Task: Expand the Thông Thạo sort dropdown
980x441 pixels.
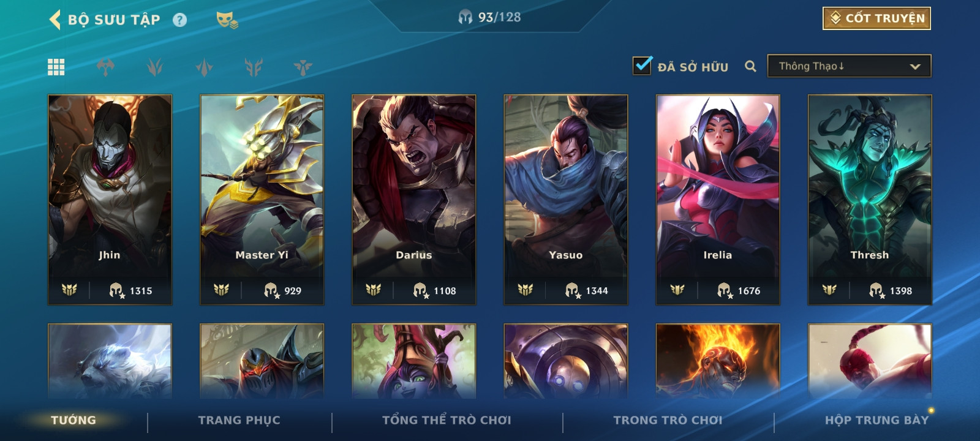Action: point(849,66)
